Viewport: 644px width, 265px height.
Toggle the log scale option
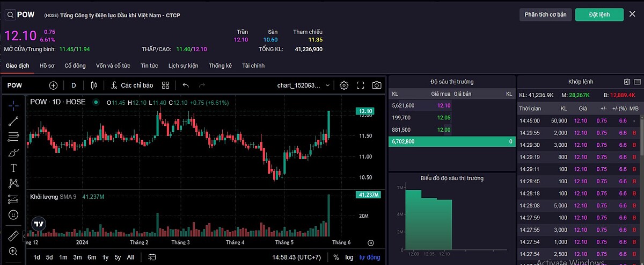[x=349, y=257]
